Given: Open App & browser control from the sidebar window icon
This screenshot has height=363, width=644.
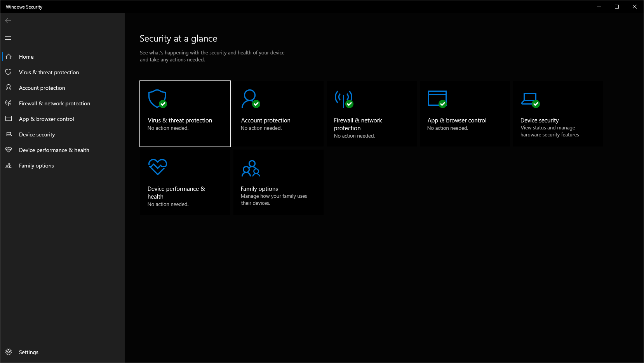Looking at the screenshot, I should point(9,119).
